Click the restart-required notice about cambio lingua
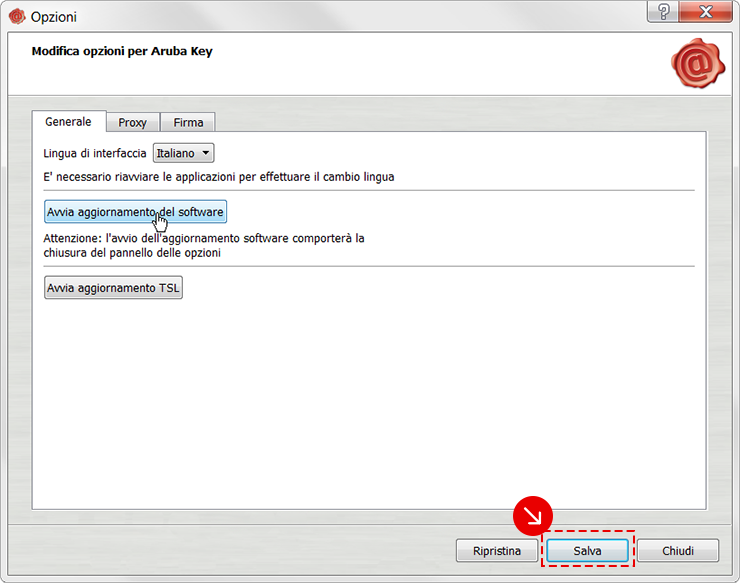The image size is (740, 583). [219, 177]
